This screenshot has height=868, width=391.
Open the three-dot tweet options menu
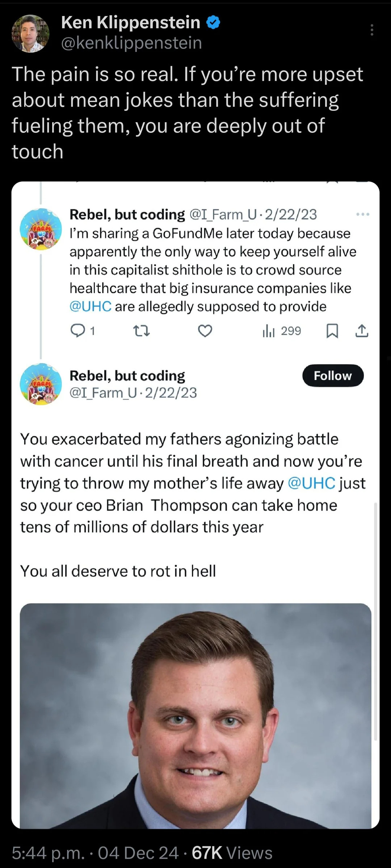[372, 30]
